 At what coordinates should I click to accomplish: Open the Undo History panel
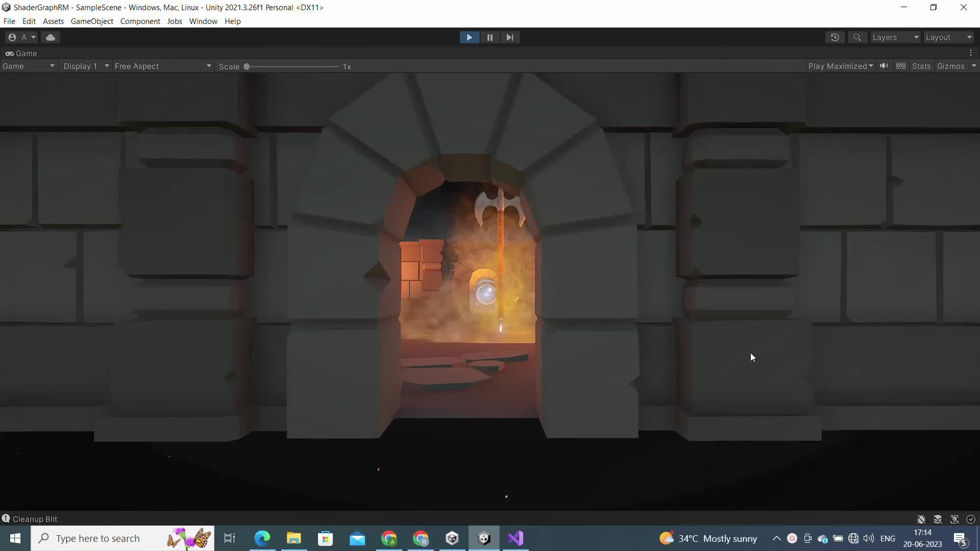(x=835, y=37)
